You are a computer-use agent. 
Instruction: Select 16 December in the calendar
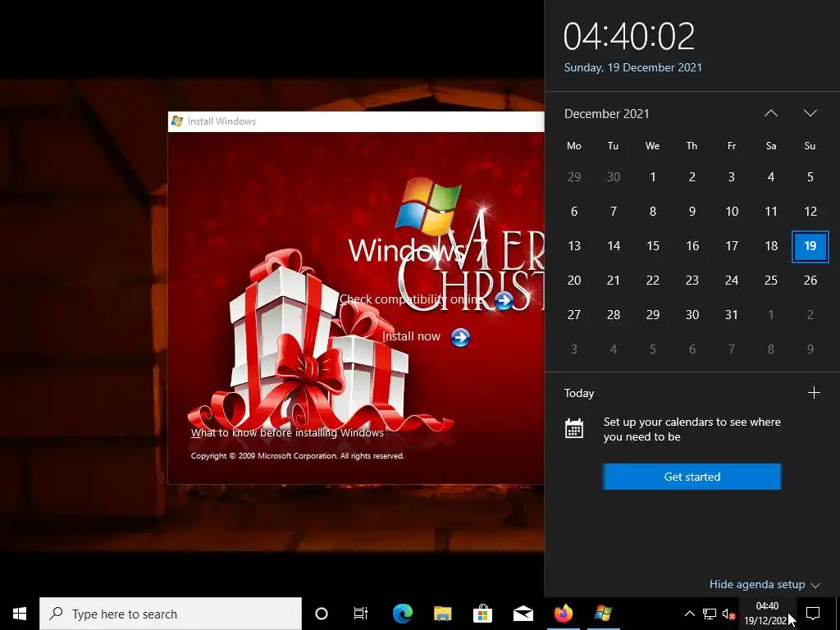(x=692, y=246)
